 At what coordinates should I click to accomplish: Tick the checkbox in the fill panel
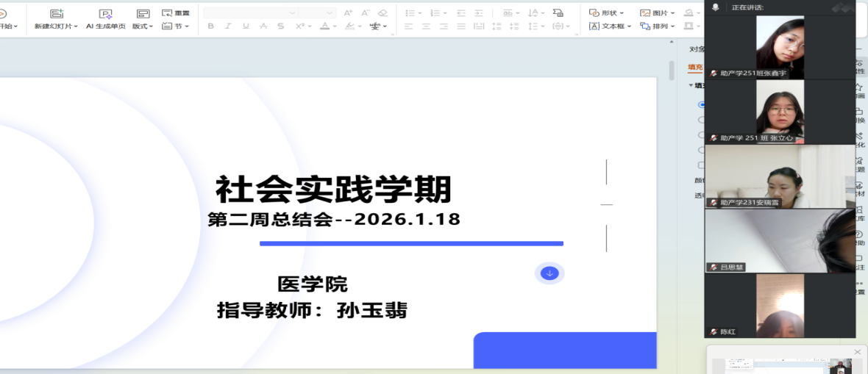701,165
